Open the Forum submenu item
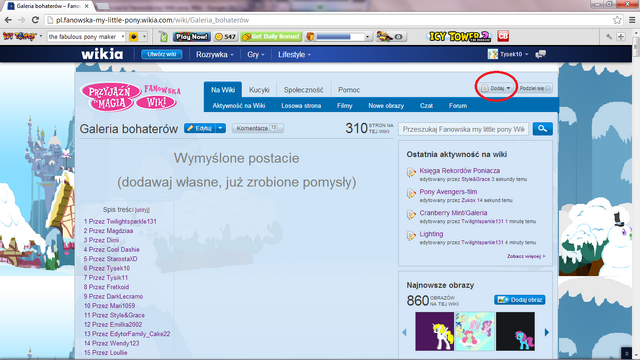The image size is (640, 360). (458, 106)
